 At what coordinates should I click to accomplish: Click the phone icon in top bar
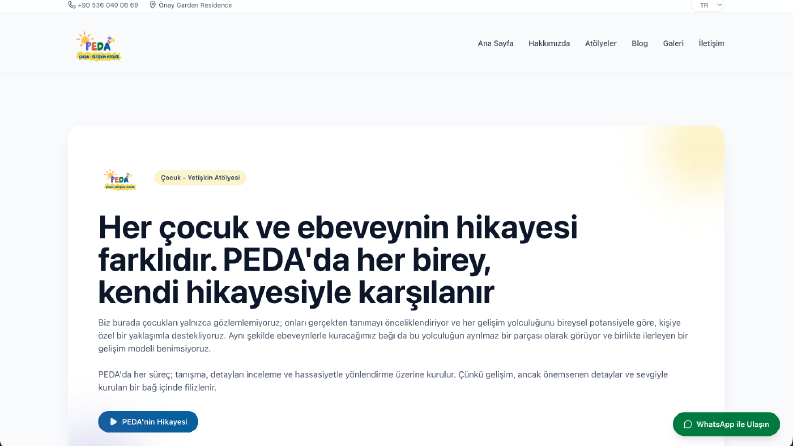click(x=72, y=5)
